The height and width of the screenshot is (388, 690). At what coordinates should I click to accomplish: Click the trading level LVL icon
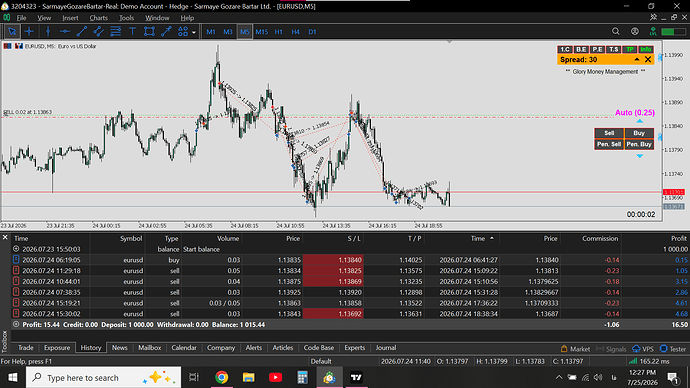pyautogui.click(x=653, y=31)
